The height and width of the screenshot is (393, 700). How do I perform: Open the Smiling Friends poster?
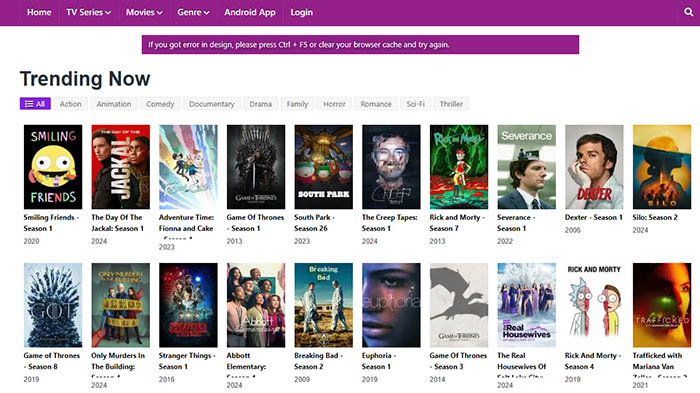[53, 167]
